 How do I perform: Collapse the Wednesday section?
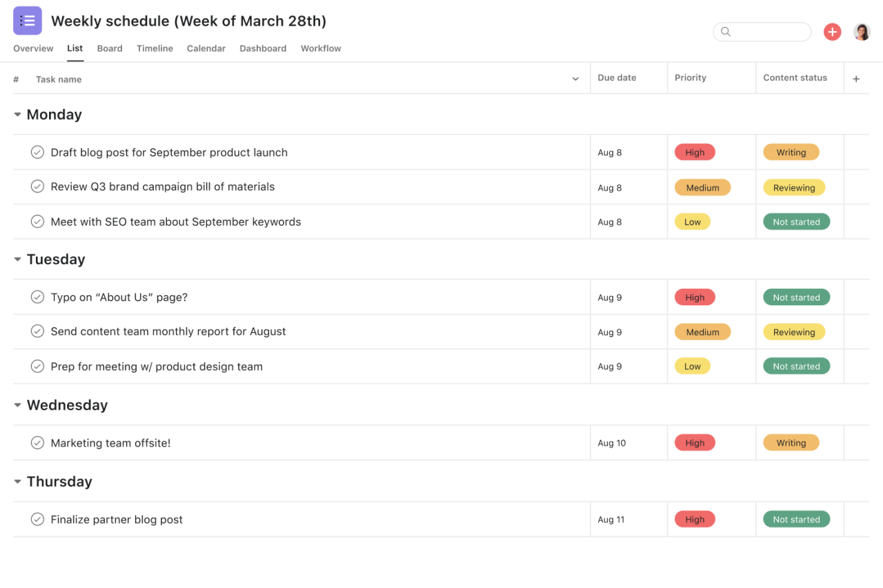coord(17,405)
